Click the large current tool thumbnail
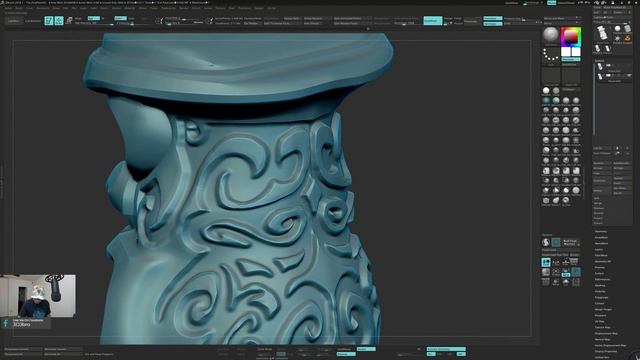Screen dimensions: 640x360 (x=602, y=33)
